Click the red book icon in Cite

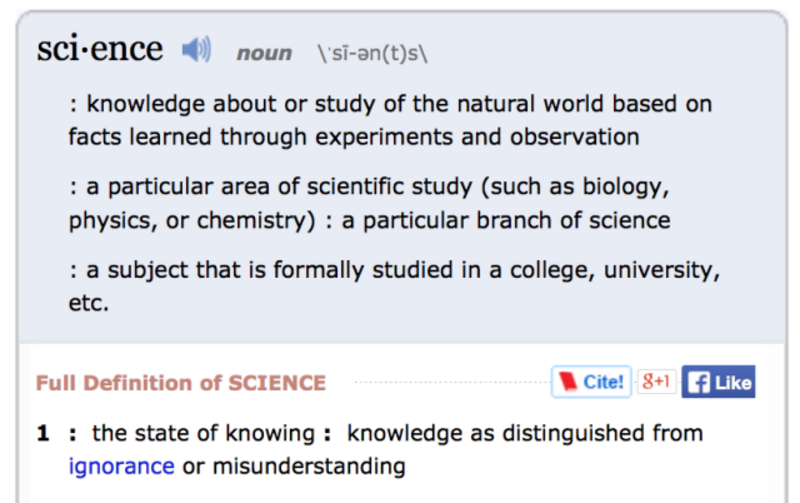point(568,382)
